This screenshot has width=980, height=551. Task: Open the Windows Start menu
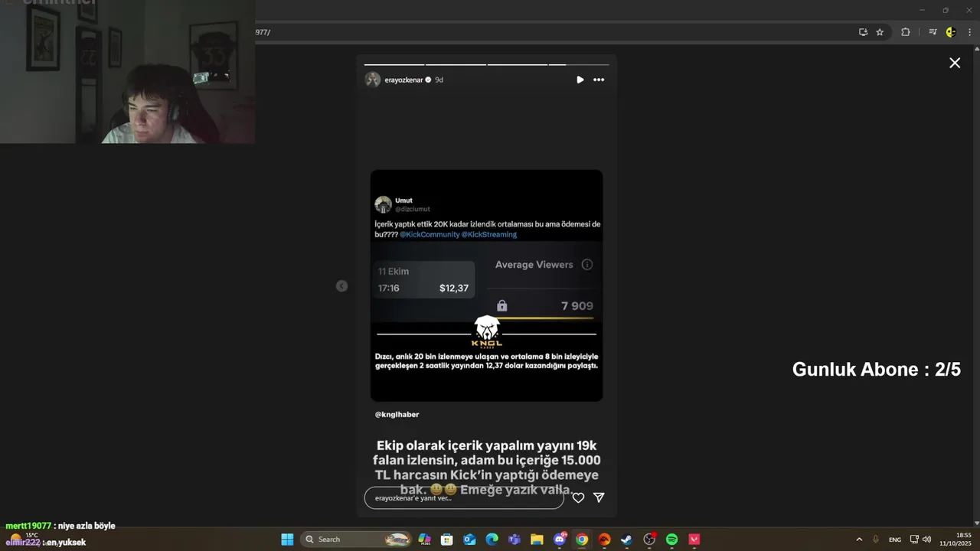pos(287,540)
